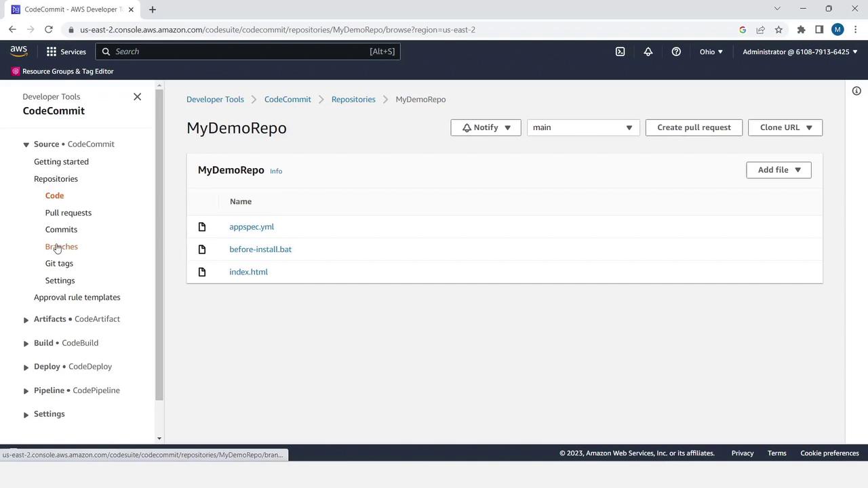Open Repositories in the sidebar
Image resolution: width=868 pixels, height=488 pixels.
coord(56,179)
